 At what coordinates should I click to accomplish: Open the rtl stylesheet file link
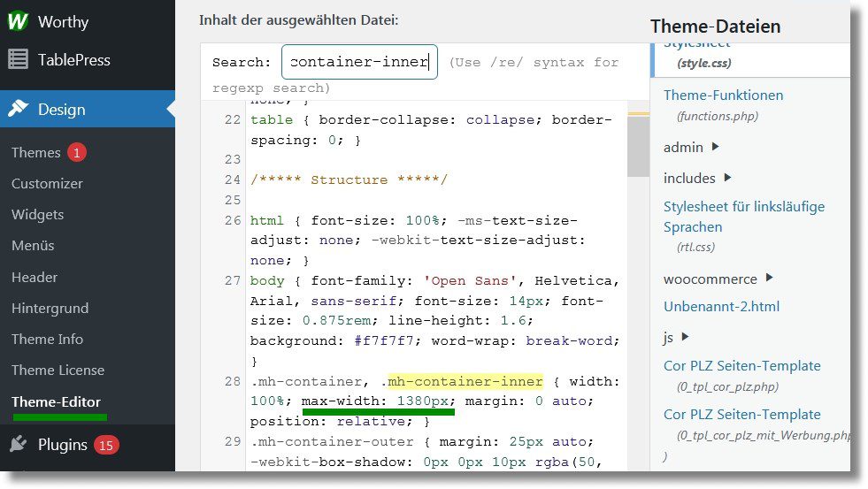[x=743, y=217]
